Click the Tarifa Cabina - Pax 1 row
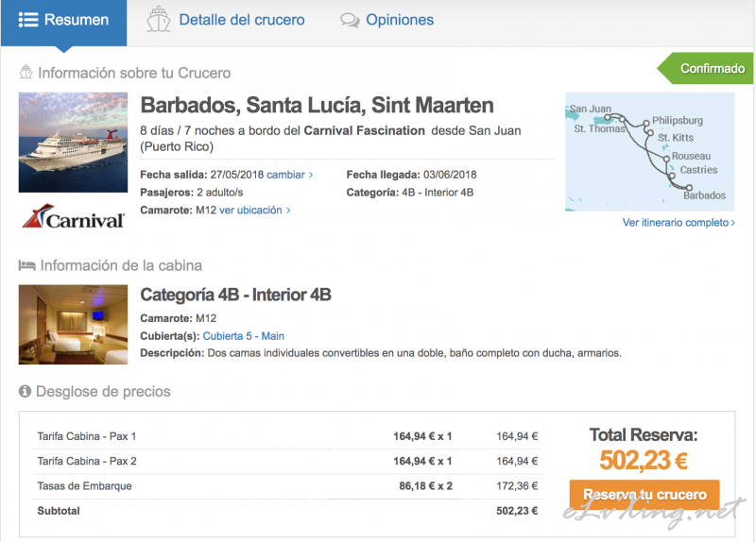756x542 pixels. pyautogui.click(x=287, y=436)
